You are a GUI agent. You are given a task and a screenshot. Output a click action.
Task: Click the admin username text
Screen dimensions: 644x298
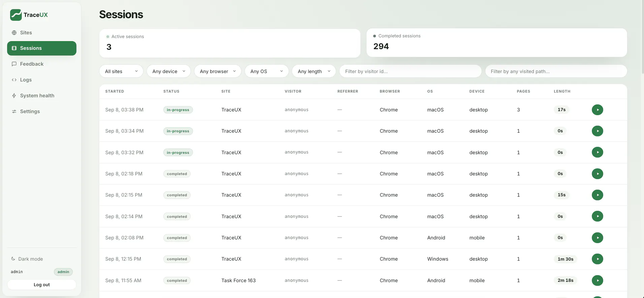pos(17,272)
